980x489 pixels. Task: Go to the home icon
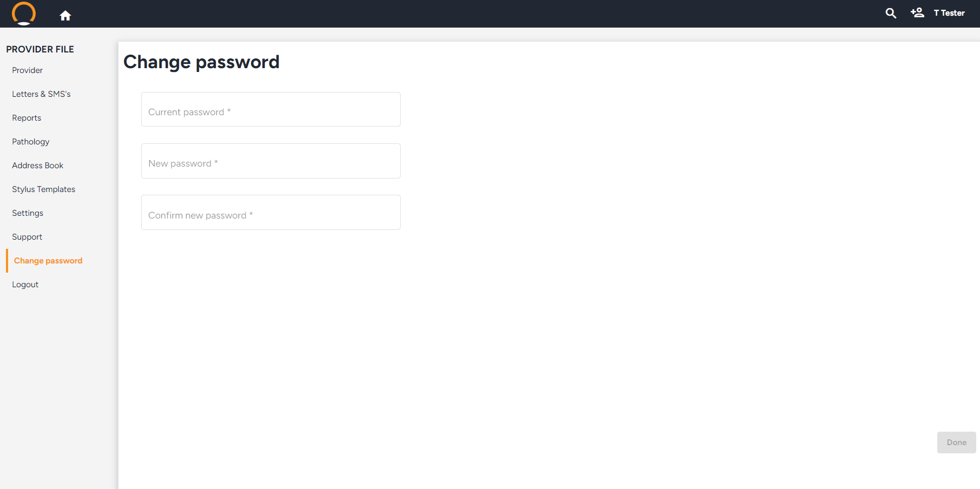65,16
